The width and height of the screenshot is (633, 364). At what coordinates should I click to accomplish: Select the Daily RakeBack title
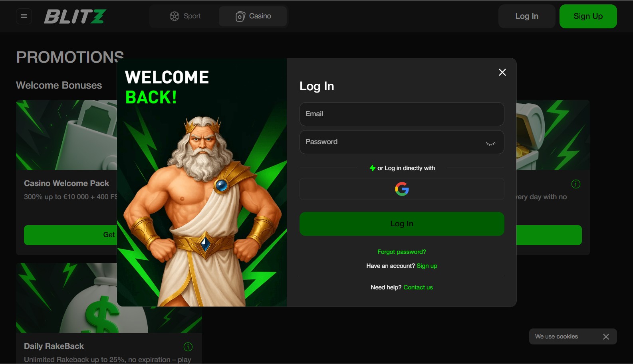tap(54, 346)
